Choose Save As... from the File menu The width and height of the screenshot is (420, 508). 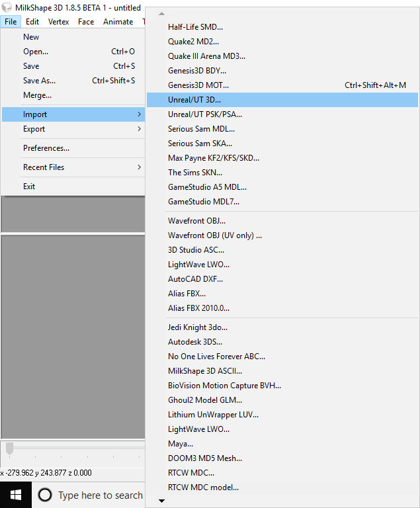click(x=73, y=80)
